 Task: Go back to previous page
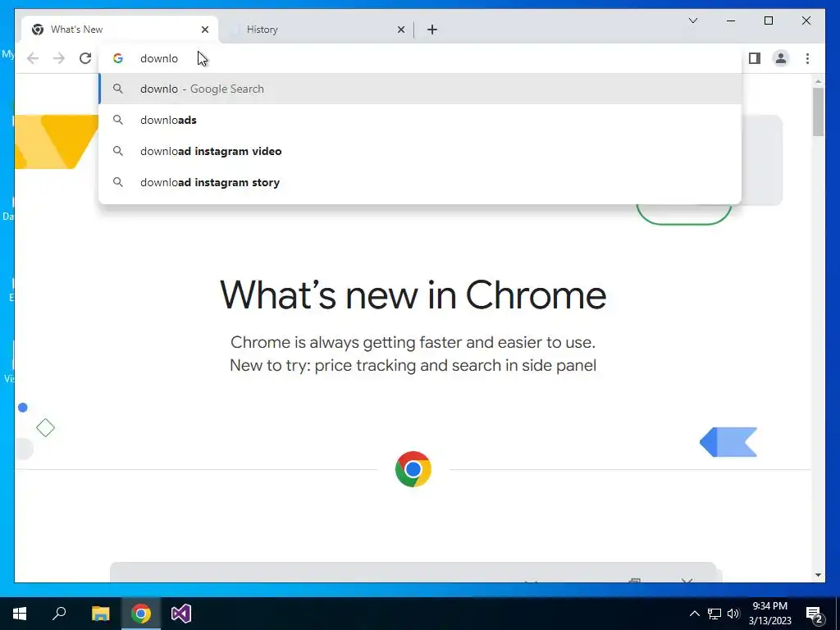tap(33, 58)
